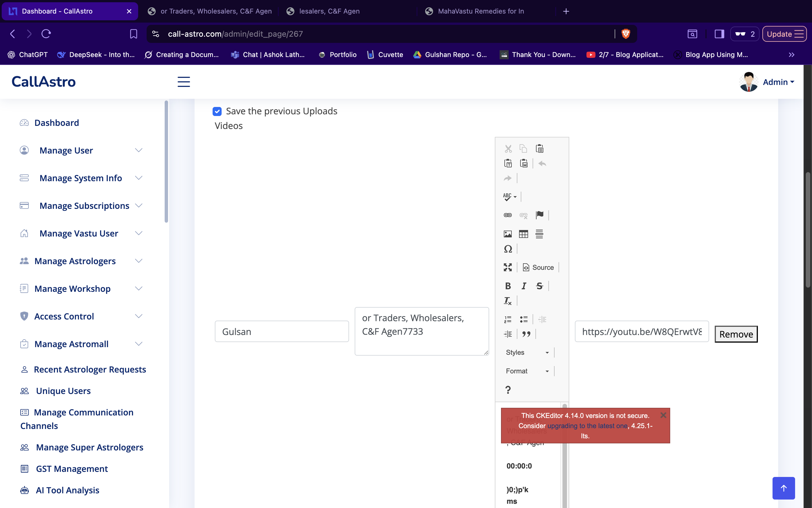
Task: Click the Traders Wholesalers description textarea
Action: pyautogui.click(x=422, y=331)
